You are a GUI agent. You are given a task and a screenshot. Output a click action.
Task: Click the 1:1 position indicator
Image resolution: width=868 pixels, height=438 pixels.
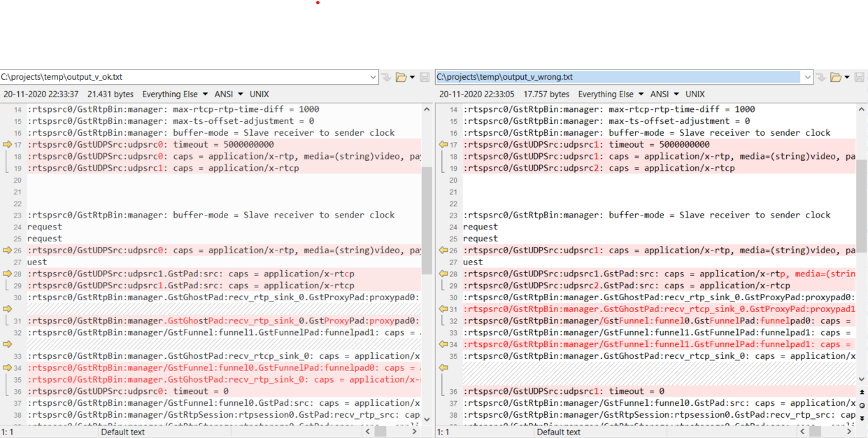coord(7,431)
